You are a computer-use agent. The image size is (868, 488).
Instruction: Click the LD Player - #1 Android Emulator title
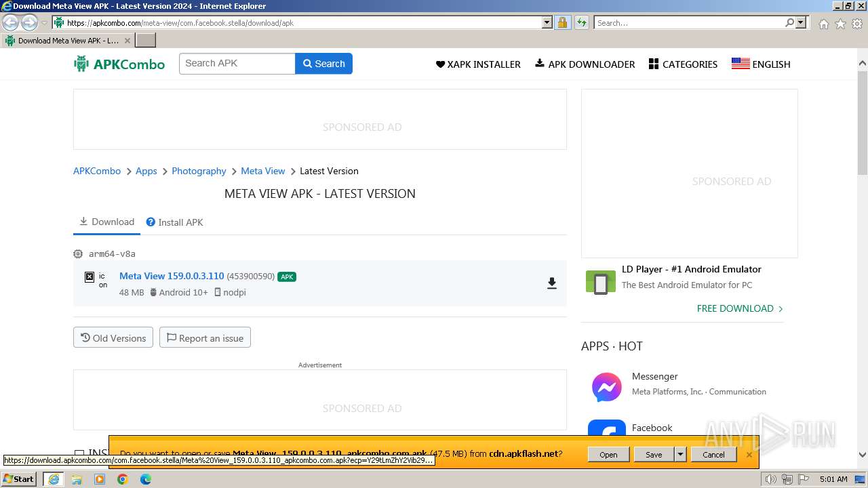(692, 269)
